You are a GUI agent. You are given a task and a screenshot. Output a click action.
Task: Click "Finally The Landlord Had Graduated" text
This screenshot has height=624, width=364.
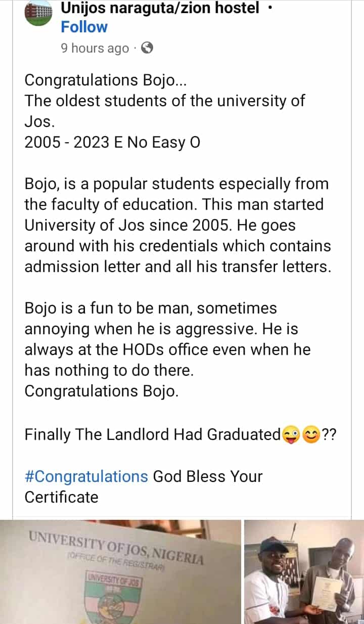(153, 435)
